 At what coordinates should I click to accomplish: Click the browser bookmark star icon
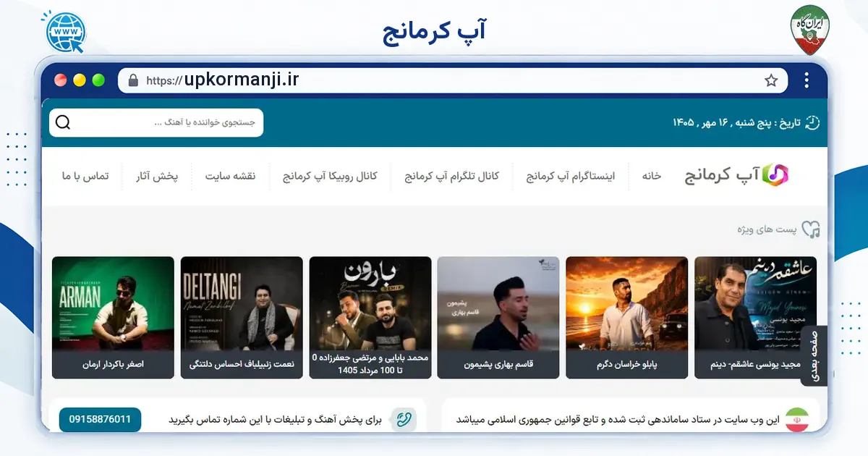tap(771, 80)
